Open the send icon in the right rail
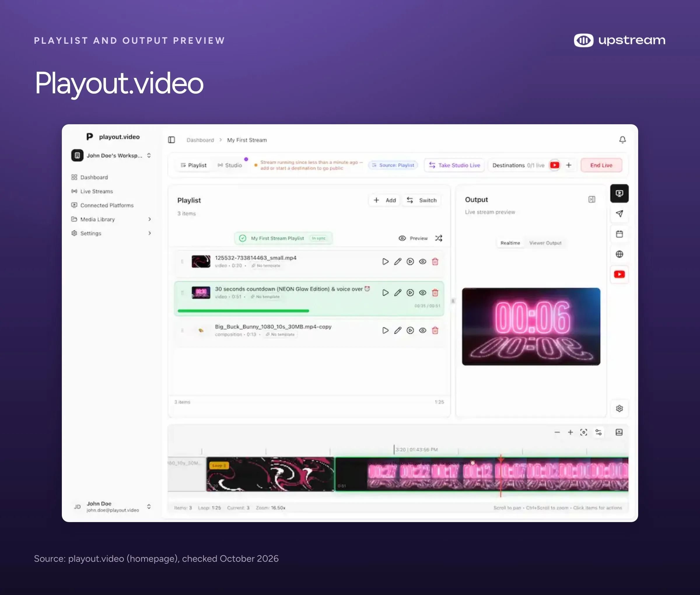The width and height of the screenshot is (700, 595). coord(619,213)
